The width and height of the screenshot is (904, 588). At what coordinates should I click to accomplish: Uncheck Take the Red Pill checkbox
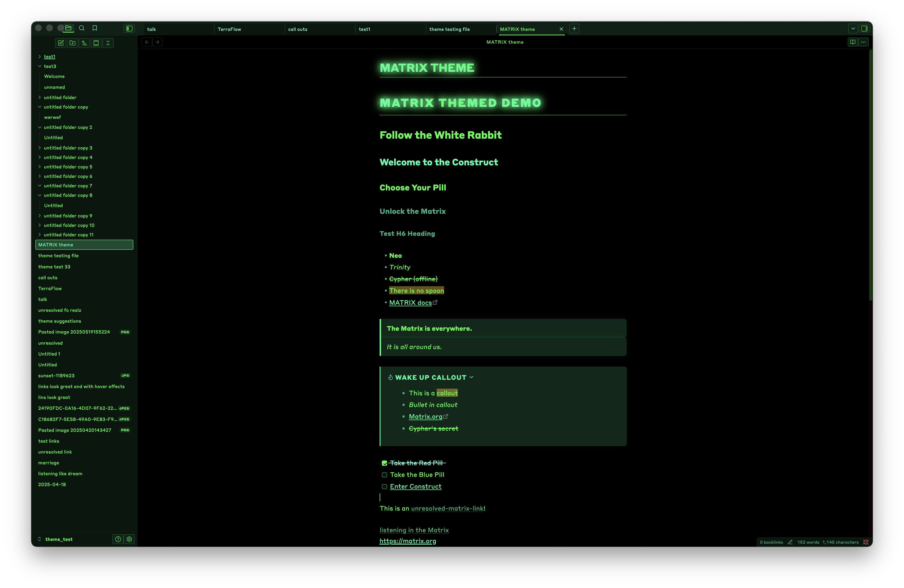pyautogui.click(x=384, y=463)
